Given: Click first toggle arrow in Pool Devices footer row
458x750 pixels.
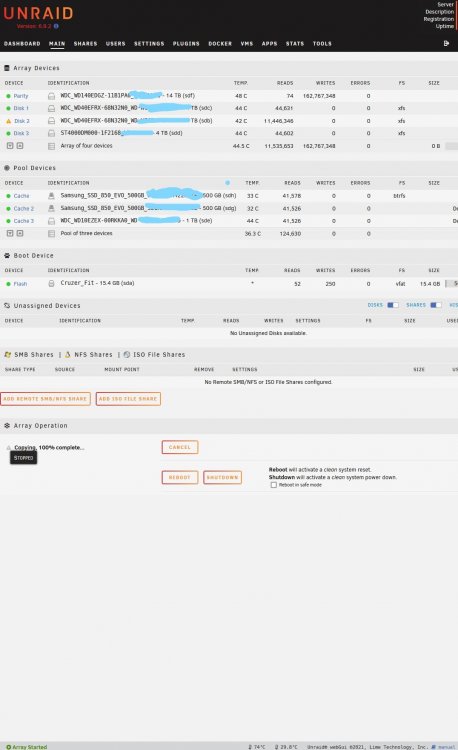Looking at the screenshot, I should (x=10, y=233).
